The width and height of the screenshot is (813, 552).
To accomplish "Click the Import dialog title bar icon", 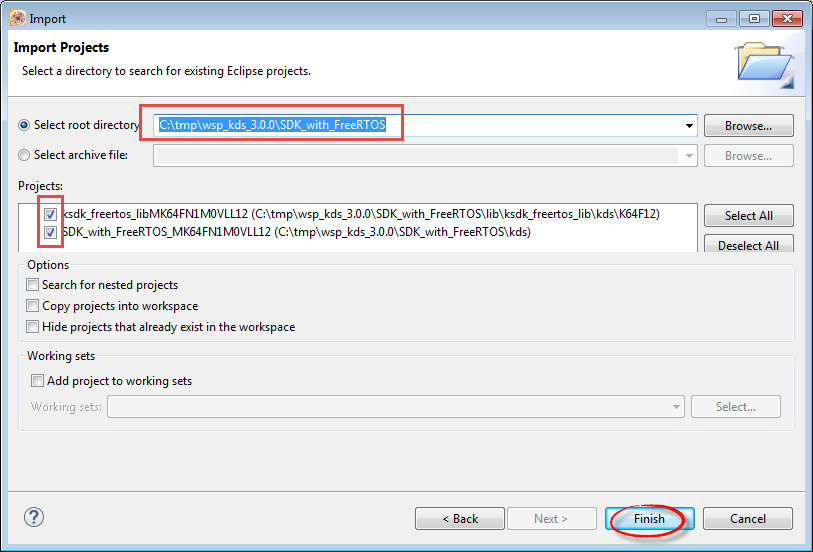I will (17, 18).
